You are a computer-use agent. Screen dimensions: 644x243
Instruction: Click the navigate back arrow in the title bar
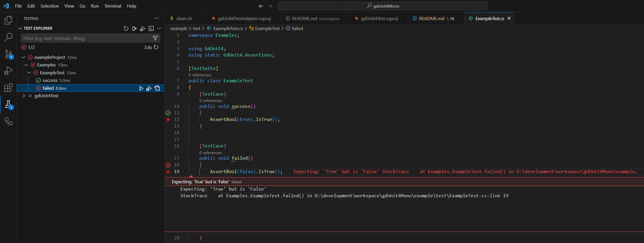(x=261, y=5)
